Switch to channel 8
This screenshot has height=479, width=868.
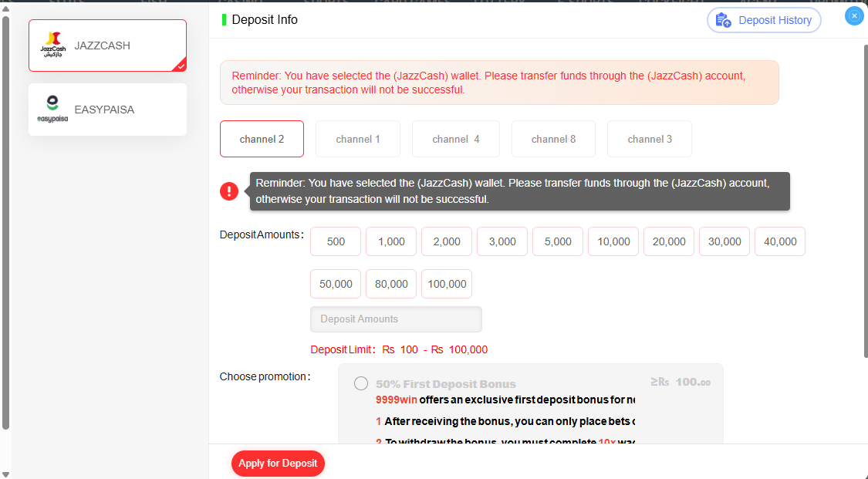[x=553, y=139]
